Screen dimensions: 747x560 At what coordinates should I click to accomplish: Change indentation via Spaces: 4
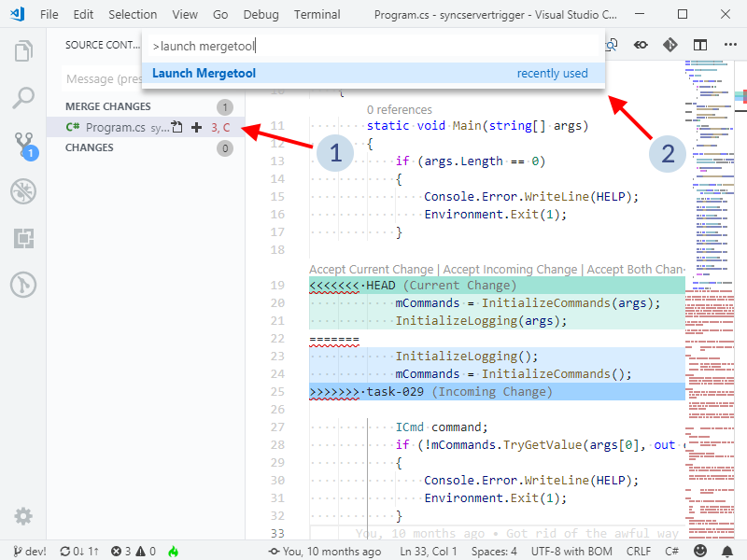pos(494,551)
